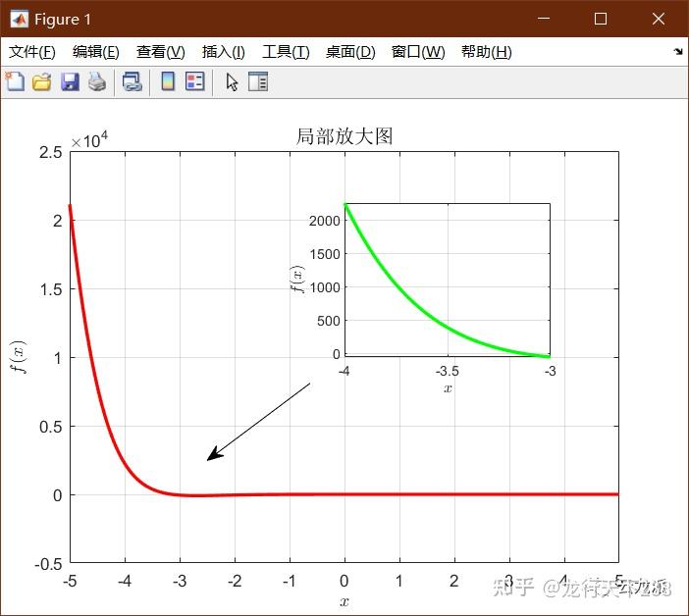689x616 pixels.
Task: Select the 局部放大图 plot title
Action: pos(344,136)
